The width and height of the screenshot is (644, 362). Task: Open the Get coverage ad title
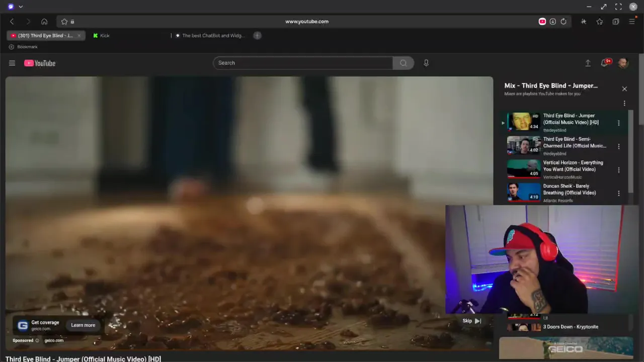(x=45, y=323)
